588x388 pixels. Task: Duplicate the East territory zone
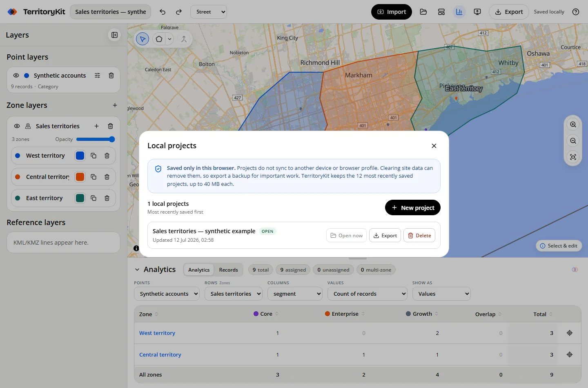pyautogui.click(x=94, y=198)
